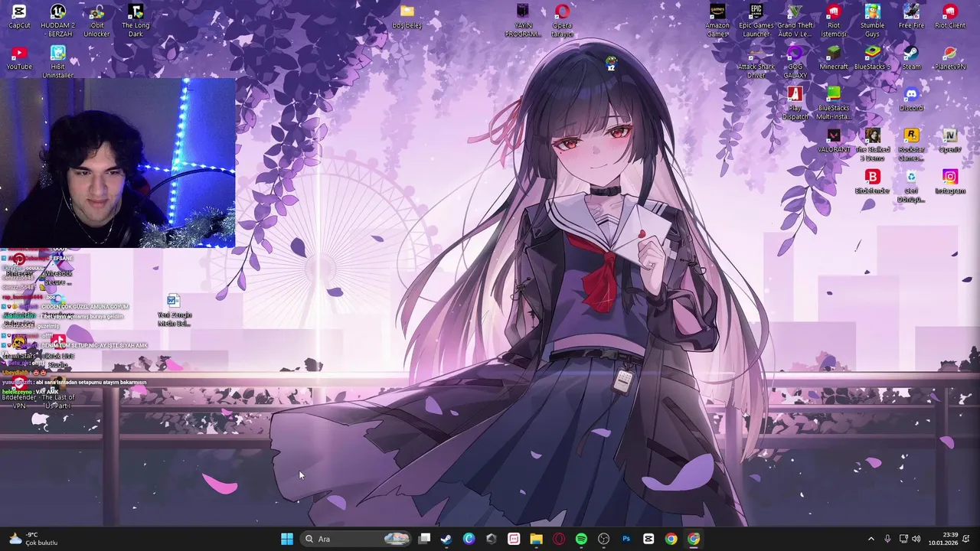
Task: Select the Play Dispatch desktop icon
Action: pos(795,103)
